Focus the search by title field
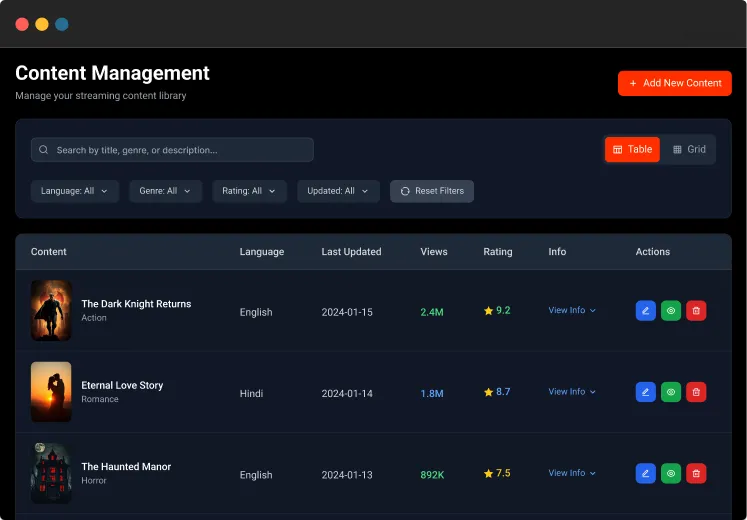This screenshot has height=520, width=747. (x=172, y=150)
